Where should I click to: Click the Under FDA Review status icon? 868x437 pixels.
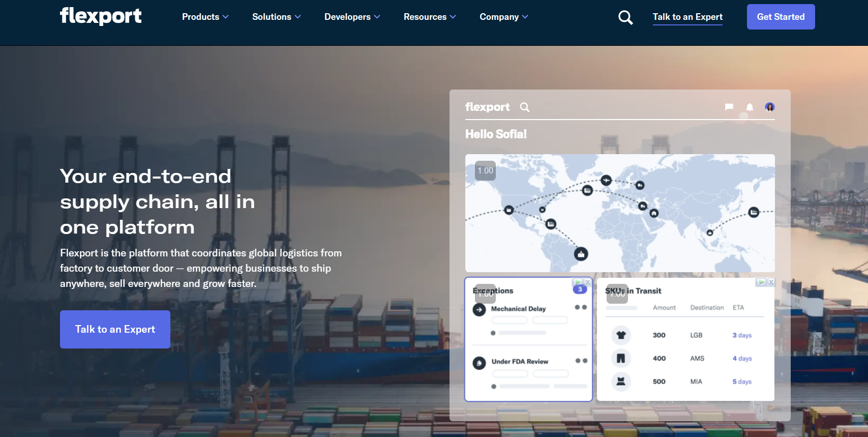pyautogui.click(x=479, y=363)
